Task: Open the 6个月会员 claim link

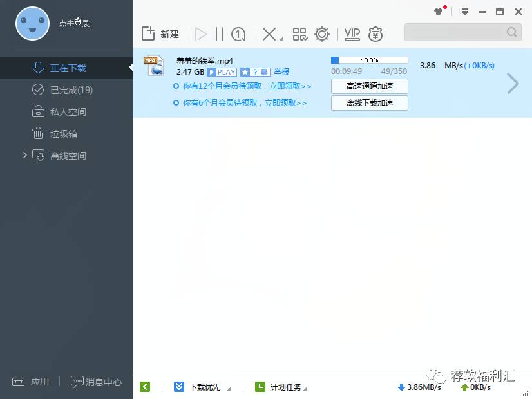Action: 245,103
